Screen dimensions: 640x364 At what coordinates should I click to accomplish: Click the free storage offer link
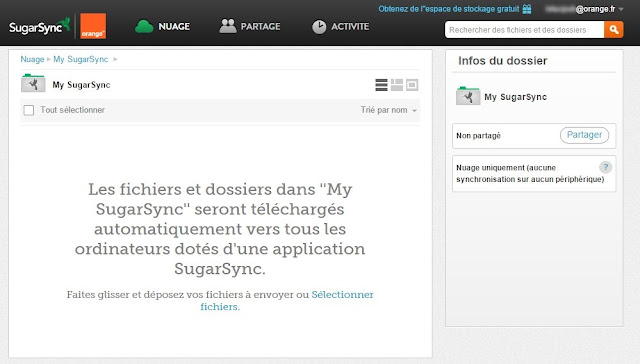click(x=449, y=9)
